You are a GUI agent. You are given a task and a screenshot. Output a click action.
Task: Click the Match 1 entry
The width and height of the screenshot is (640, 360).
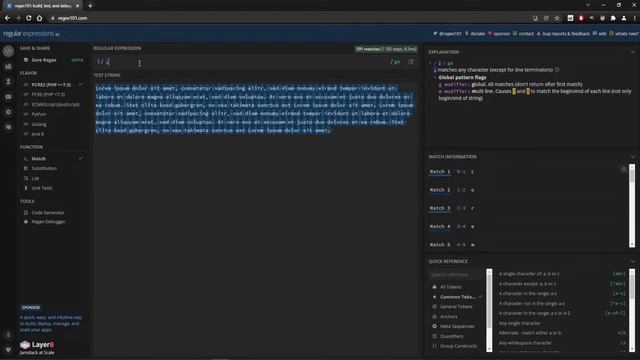point(440,172)
